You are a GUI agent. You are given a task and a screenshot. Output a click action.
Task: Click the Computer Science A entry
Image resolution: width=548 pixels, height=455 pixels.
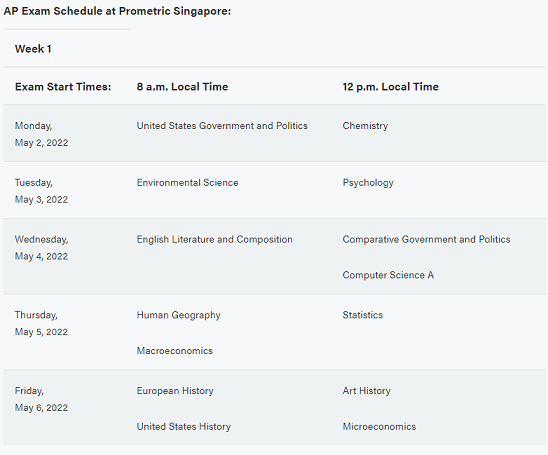tap(388, 275)
